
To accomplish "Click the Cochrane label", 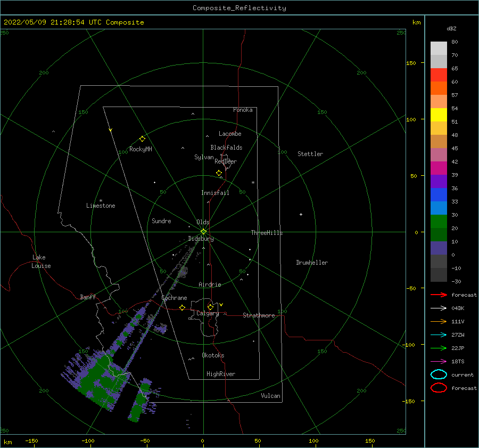I will tap(174, 298).
